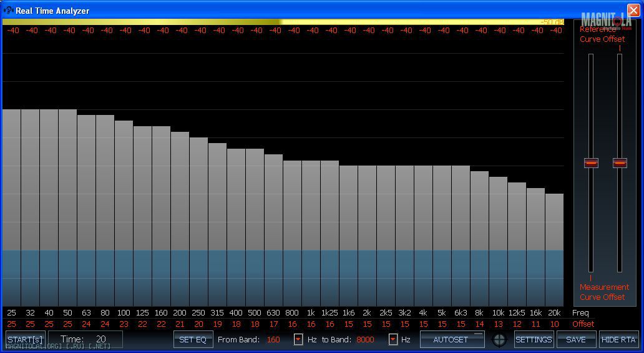
Task: Open the From Band dropdown arrow
Action: 298,339
